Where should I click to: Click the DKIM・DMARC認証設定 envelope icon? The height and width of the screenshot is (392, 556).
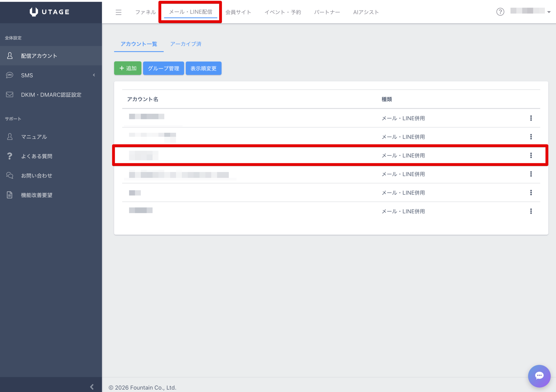click(10, 95)
